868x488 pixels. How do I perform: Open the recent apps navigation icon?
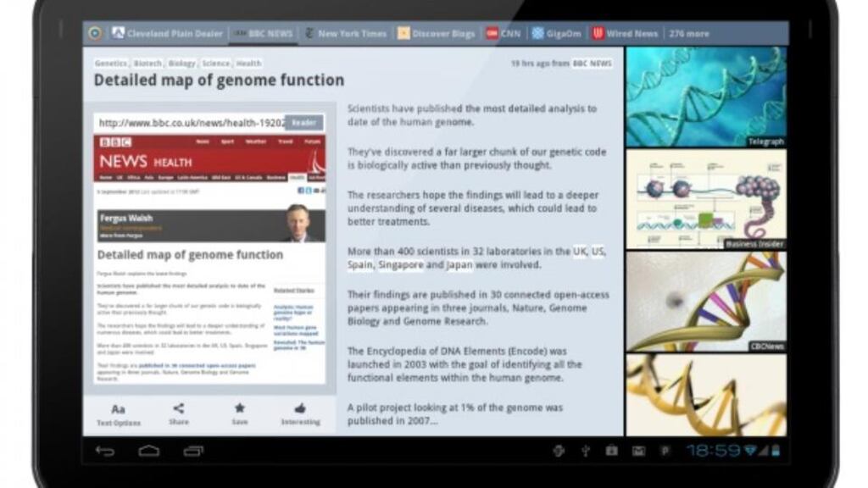193,451
